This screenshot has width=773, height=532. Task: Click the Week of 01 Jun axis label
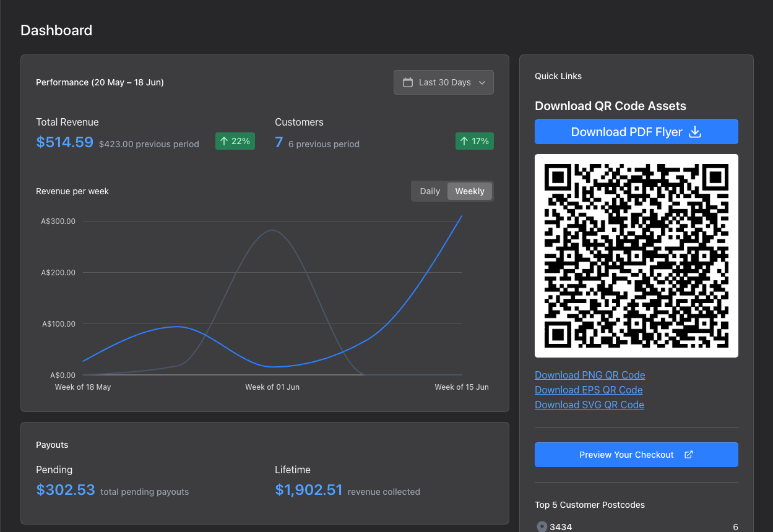click(272, 387)
